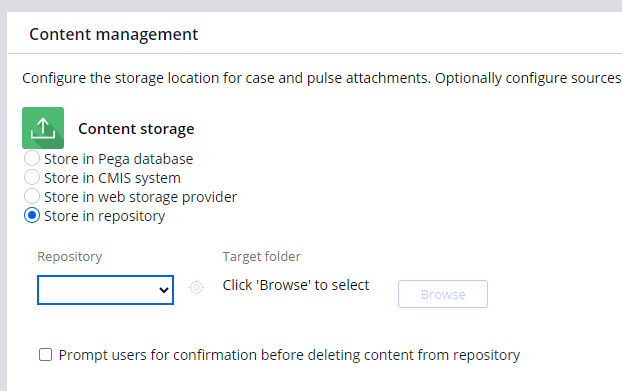The image size is (622, 391).
Task: Click the 'Store in CMIS system' label text
Action: click(112, 178)
